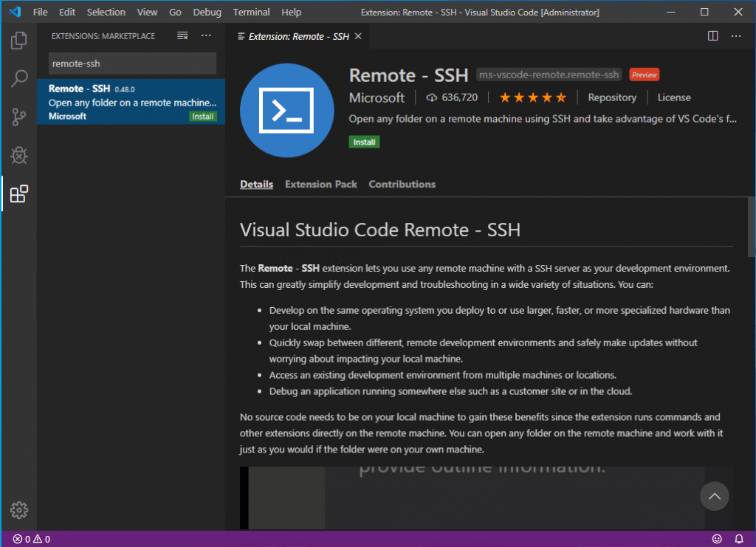Click the Microsoft publisher name in sidebar
Viewport: 756px width, 547px height.
point(67,116)
